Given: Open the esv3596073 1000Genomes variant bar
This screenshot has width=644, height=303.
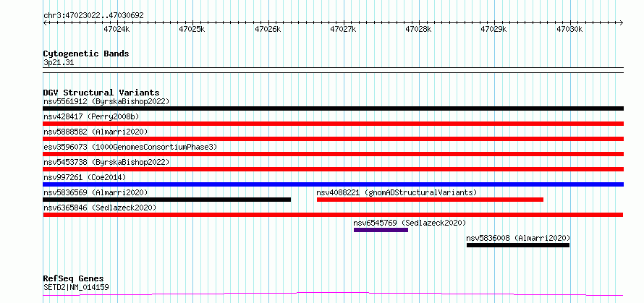Looking at the screenshot, I should 333,154.
